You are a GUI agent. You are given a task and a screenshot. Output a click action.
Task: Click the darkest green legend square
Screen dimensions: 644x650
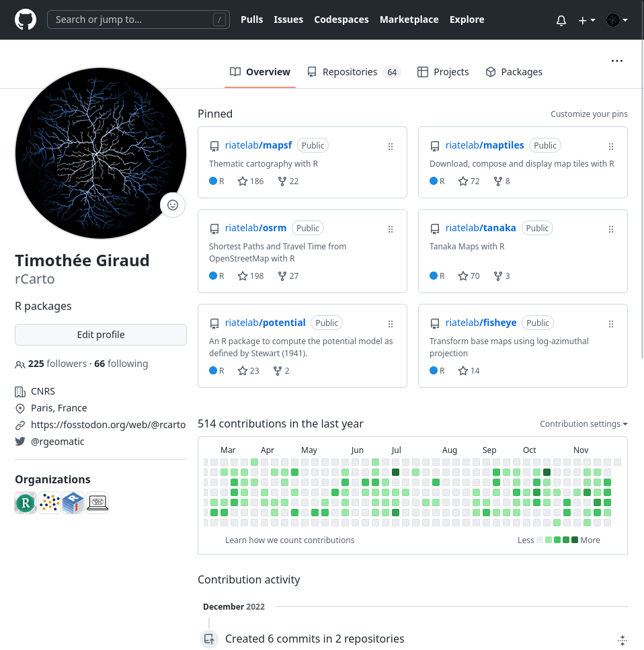(575, 540)
